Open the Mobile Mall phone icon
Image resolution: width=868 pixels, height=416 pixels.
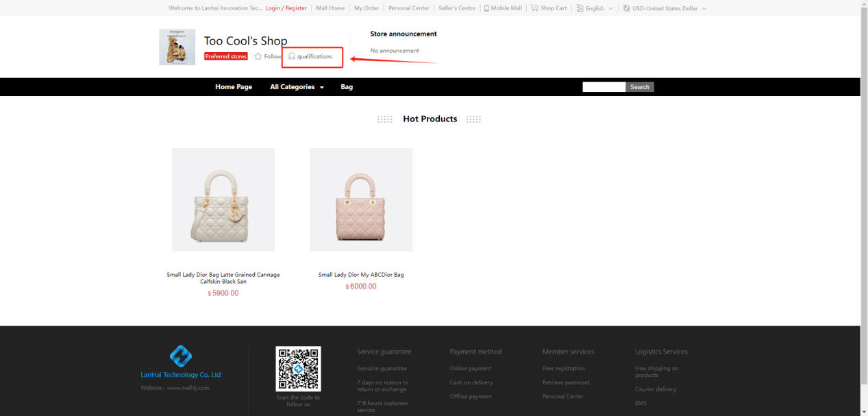point(486,8)
